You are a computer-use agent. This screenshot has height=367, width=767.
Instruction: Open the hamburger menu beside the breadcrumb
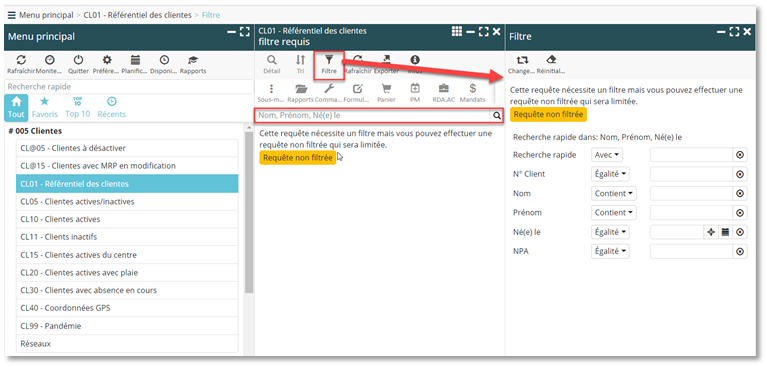point(11,15)
